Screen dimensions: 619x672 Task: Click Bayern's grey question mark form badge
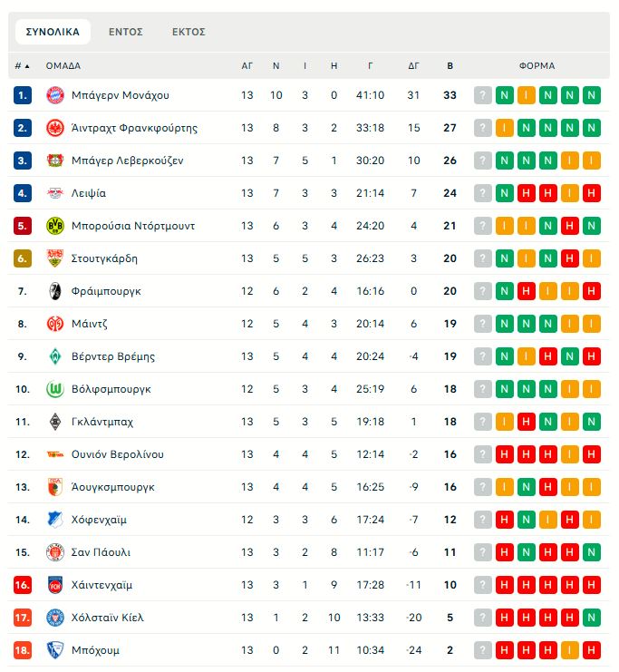point(483,95)
